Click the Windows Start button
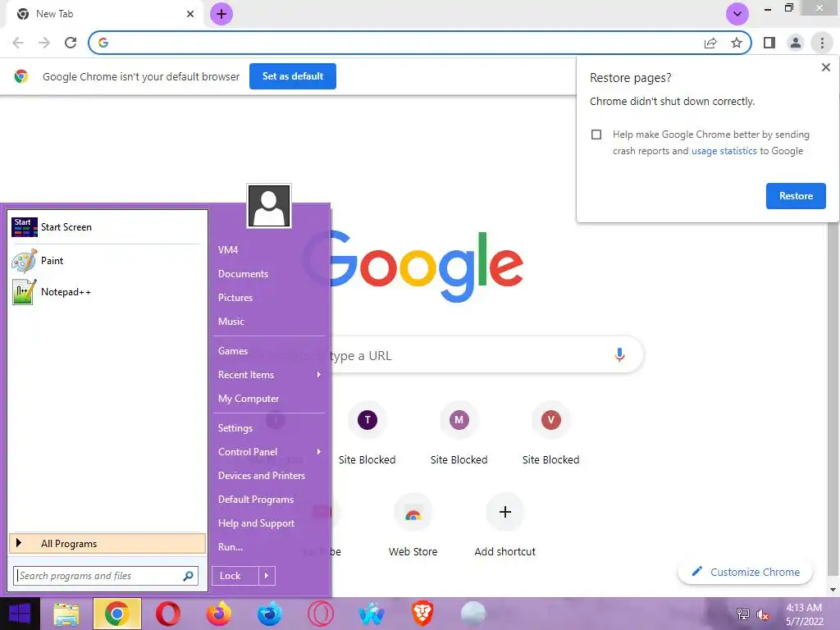Screen dimensions: 840x630 pos(20,614)
